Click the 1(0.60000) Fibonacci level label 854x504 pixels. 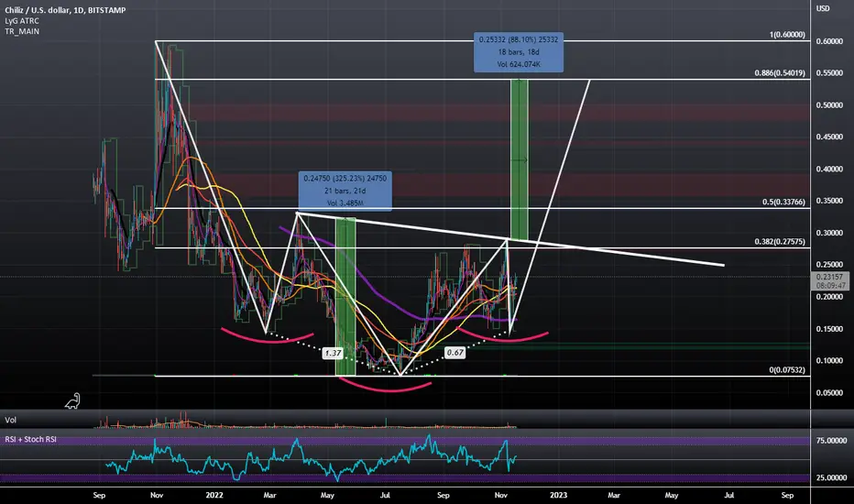click(x=787, y=34)
